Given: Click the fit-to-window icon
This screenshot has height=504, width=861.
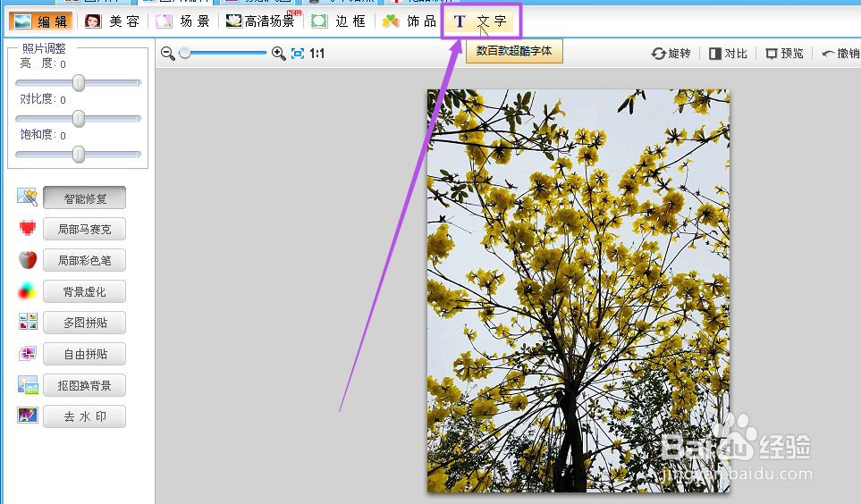Looking at the screenshot, I should (298, 54).
